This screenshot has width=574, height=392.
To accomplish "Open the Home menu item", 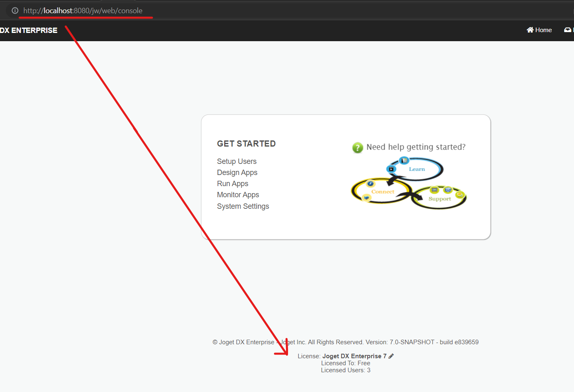I will pyautogui.click(x=539, y=30).
